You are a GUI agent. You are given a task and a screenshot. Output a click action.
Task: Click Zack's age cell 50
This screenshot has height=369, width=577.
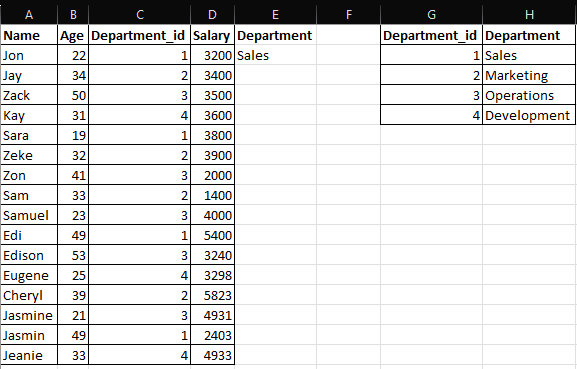click(x=73, y=95)
